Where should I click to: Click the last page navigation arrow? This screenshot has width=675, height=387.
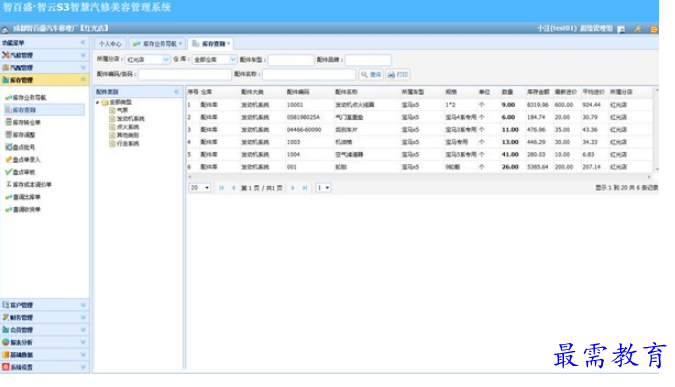(305, 188)
